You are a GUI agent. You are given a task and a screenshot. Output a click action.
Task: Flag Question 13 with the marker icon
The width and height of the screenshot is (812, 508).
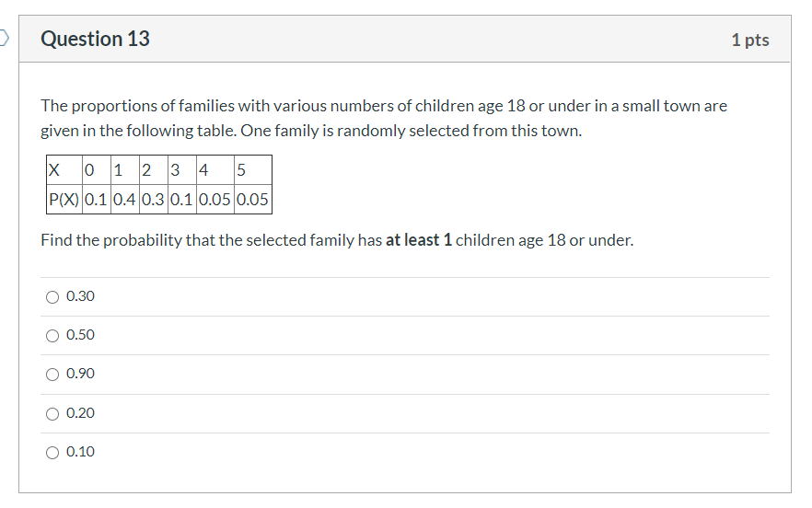(x=4, y=38)
